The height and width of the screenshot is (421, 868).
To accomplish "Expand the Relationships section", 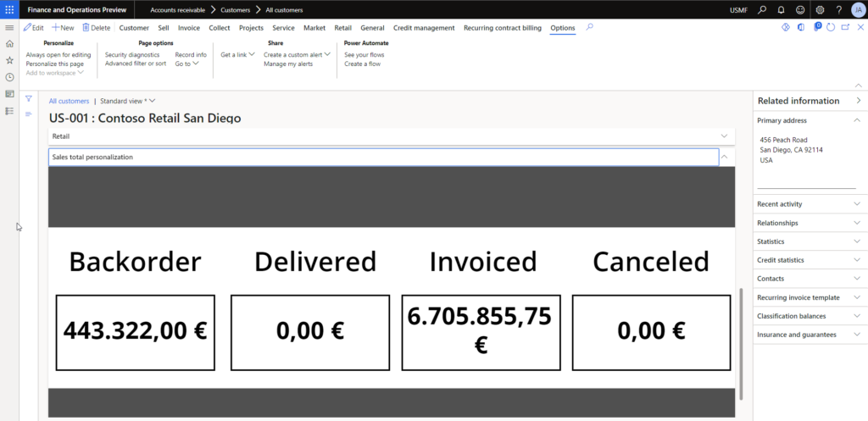I will click(x=810, y=223).
